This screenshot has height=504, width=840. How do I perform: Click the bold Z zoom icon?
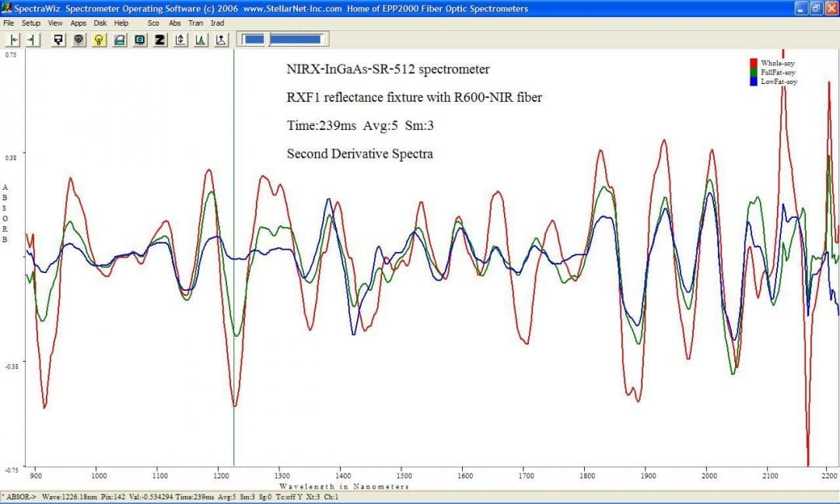click(x=159, y=39)
